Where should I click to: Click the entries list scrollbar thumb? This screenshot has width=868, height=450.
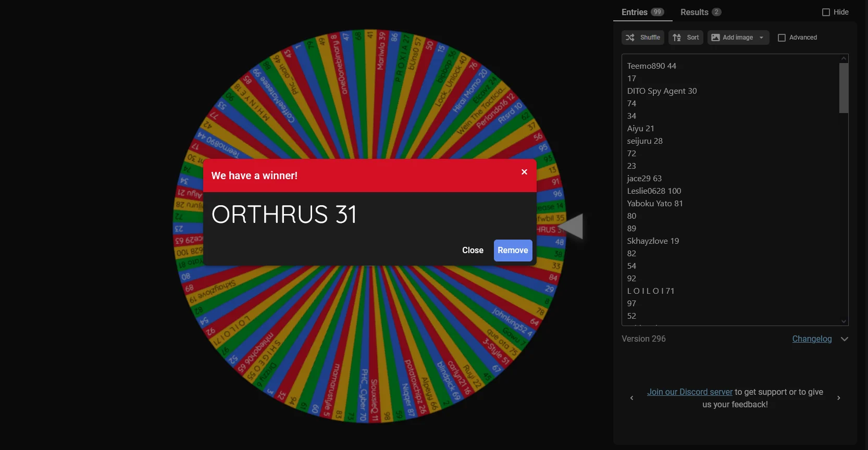844,88
